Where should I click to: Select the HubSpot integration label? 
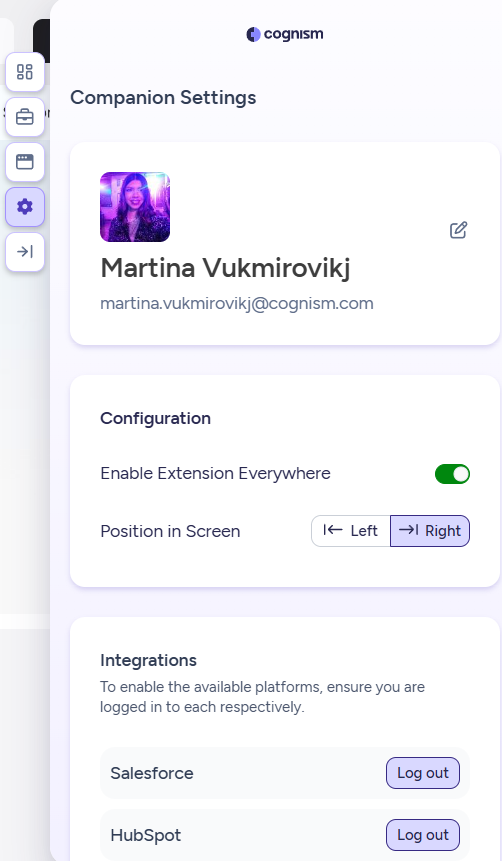coord(146,835)
